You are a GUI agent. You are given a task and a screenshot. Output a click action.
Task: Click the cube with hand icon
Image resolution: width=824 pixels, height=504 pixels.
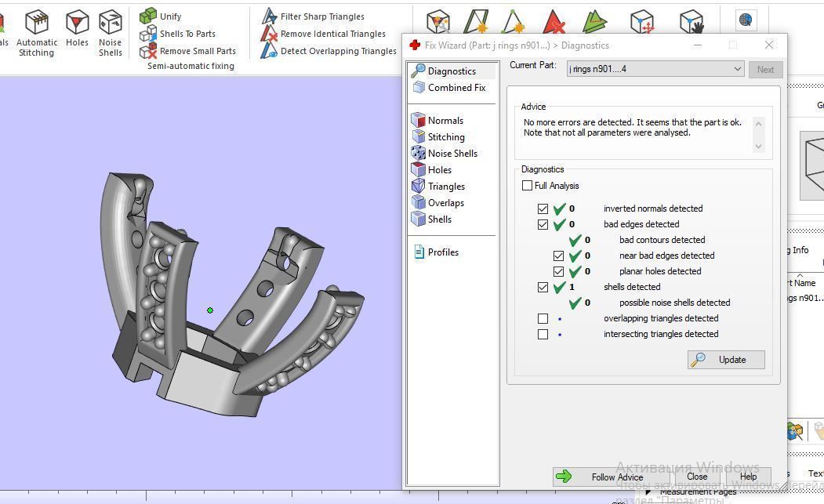tap(691, 21)
